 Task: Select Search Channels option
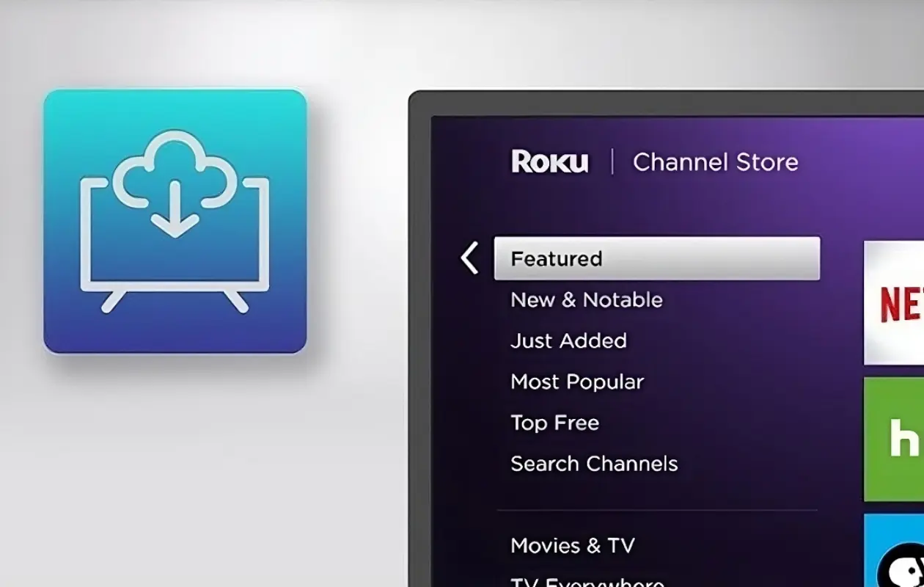pyautogui.click(x=594, y=464)
